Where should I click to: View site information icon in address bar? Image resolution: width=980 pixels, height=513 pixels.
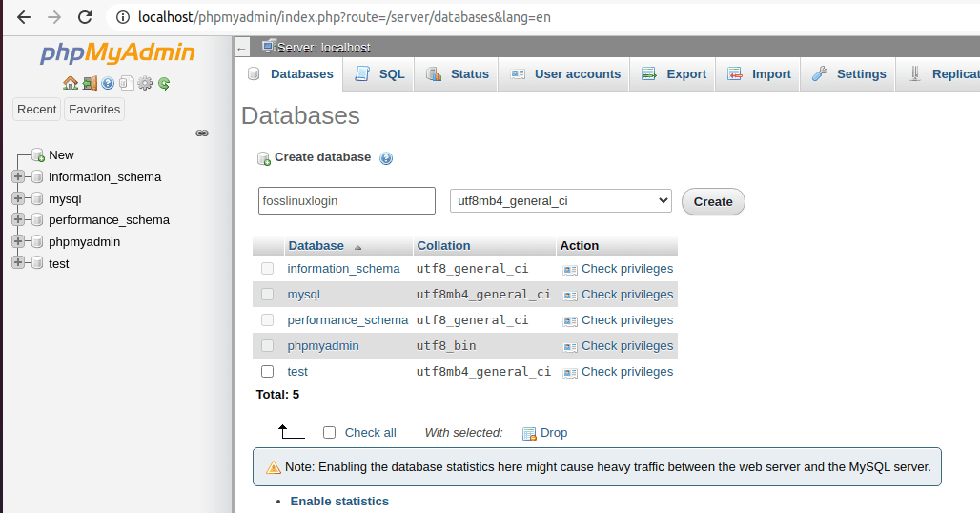pyautogui.click(x=123, y=17)
